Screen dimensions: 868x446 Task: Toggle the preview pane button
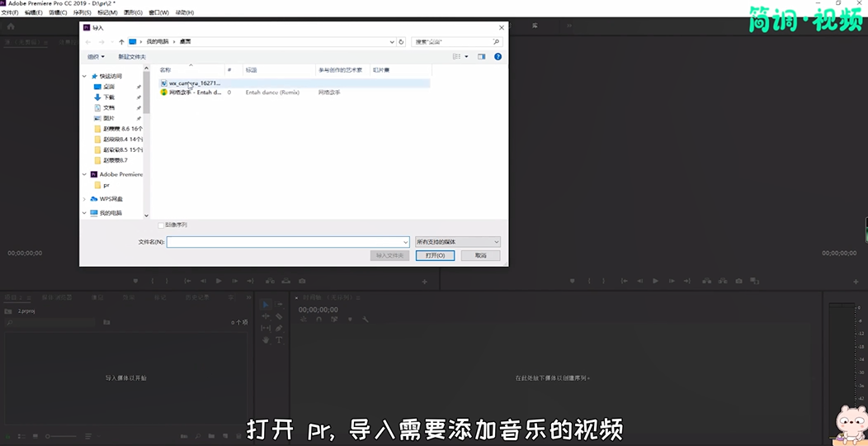[x=482, y=57]
